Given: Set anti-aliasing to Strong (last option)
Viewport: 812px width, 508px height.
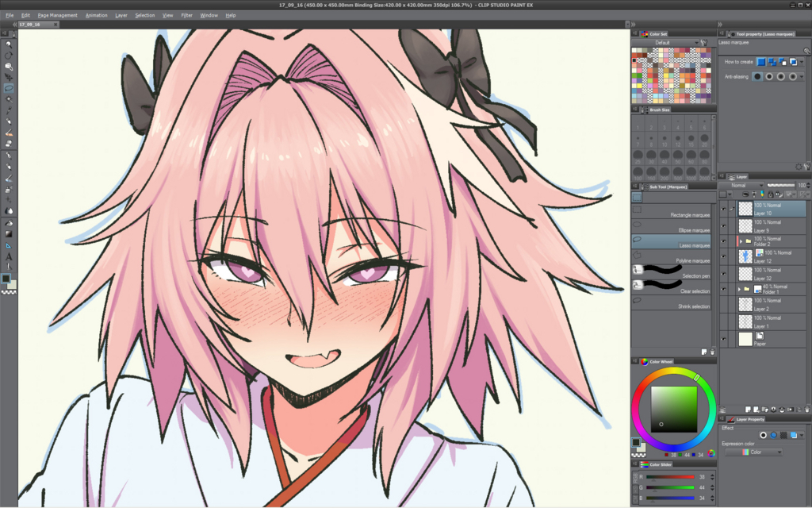Looking at the screenshot, I should coord(793,77).
